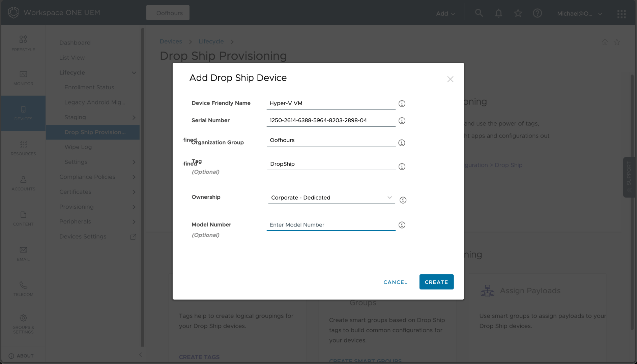Click the Model Number input field
Viewport: 637px width, 364px height.
tap(330, 225)
